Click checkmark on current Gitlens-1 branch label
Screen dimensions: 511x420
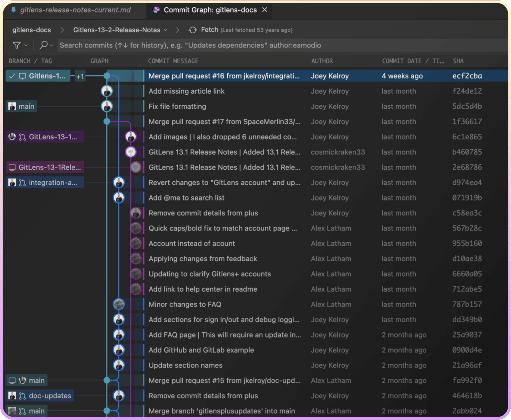(12, 76)
